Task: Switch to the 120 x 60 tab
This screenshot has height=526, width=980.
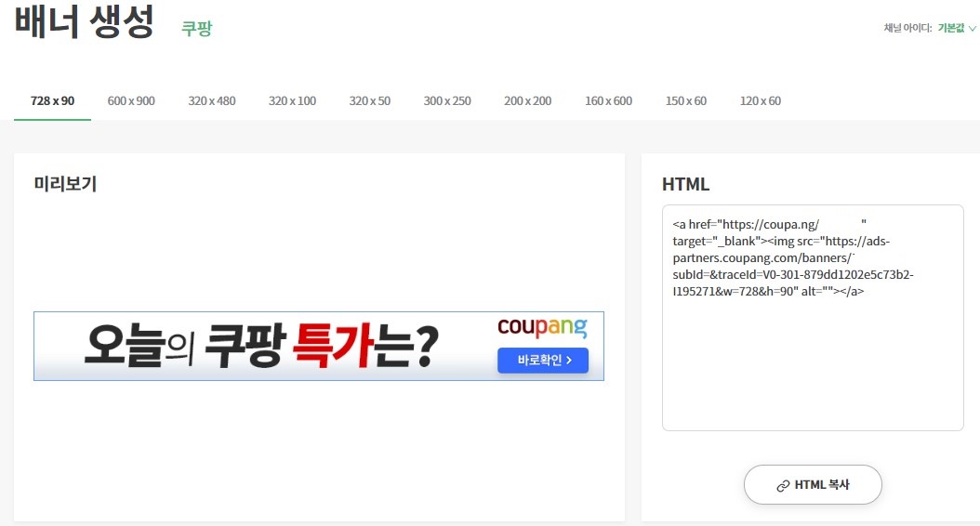Action: 761,100
